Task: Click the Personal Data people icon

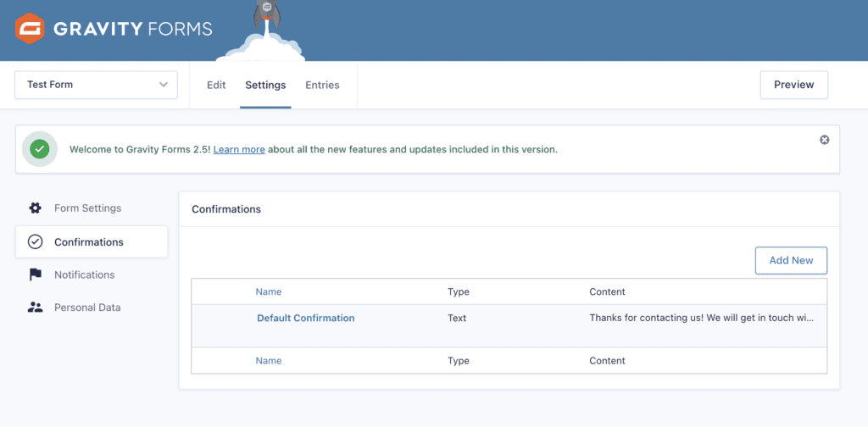Action: (35, 308)
